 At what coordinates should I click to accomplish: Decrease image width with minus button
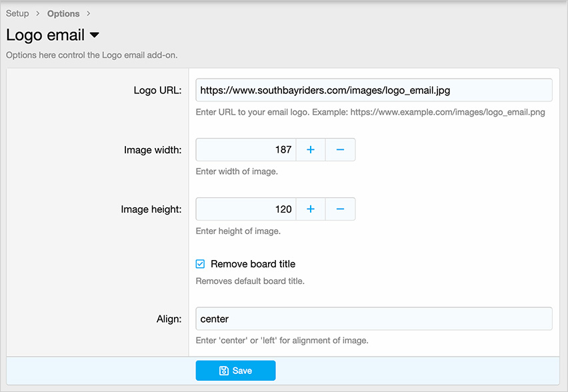[340, 150]
